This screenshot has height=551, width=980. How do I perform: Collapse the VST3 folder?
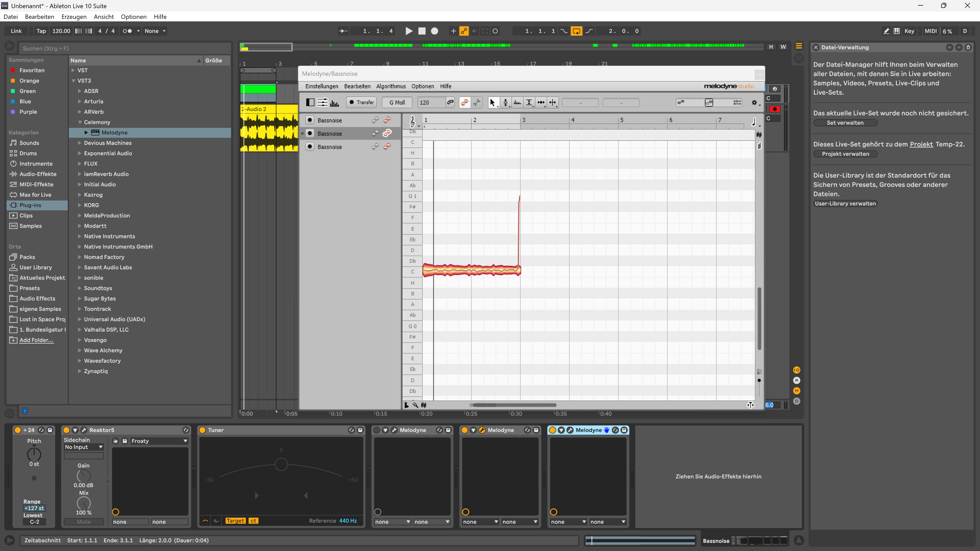(73, 81)
